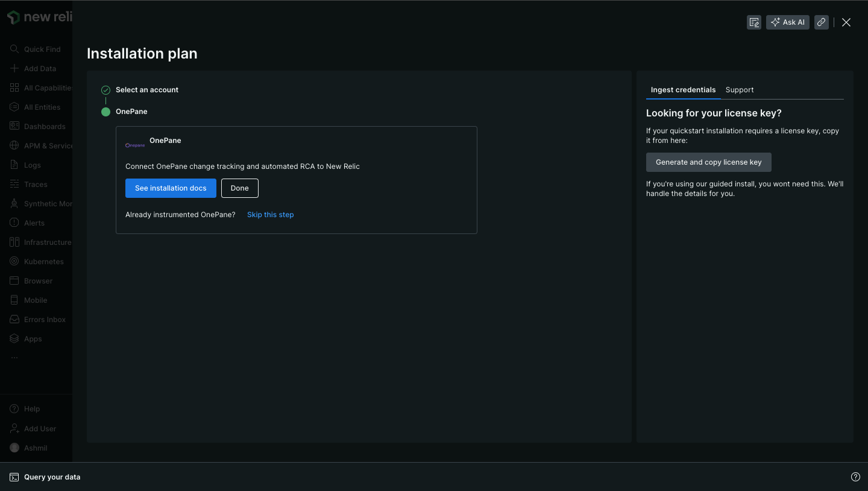Open All Capabilities grid icon
868x491 pixels.
pos(14,87)
